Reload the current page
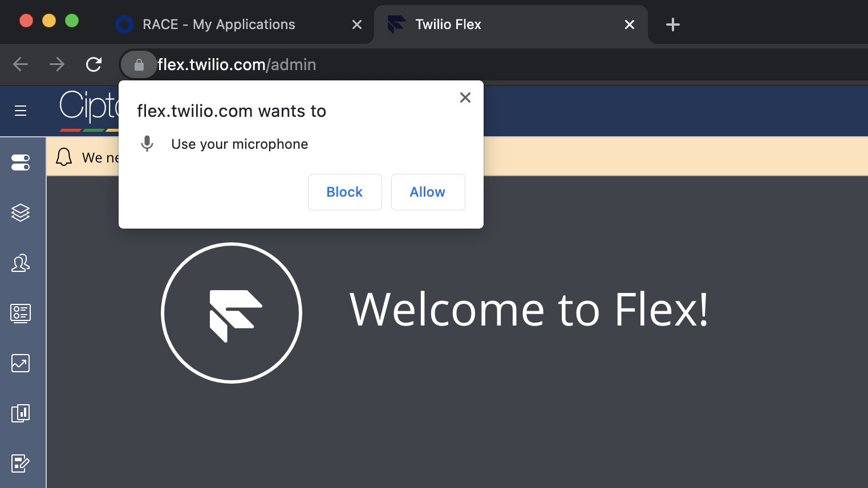Screen dimensions: 868x488 (x=94, y=64)
